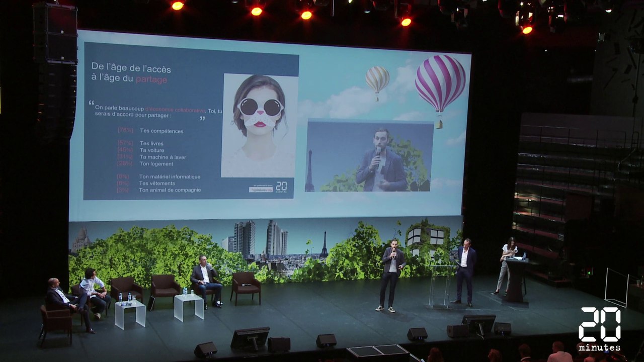This screenshot has width=644, height=362.
Task: Select the "Ton matériel informatique" row
Action: pos(158,177)
